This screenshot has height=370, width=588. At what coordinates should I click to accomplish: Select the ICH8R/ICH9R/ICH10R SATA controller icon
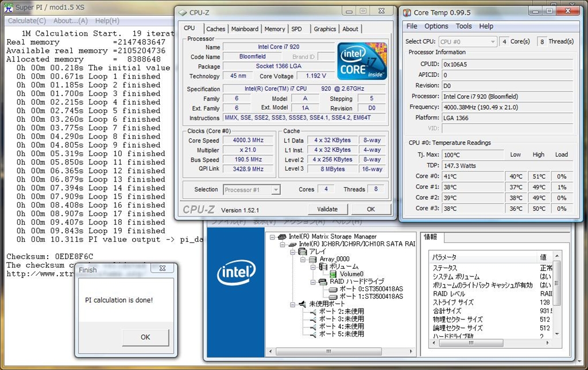[x=293, y=244]
